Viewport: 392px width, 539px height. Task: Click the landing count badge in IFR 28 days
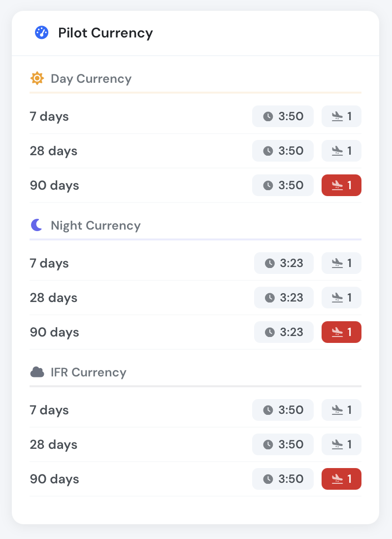[x=341, y=444]
